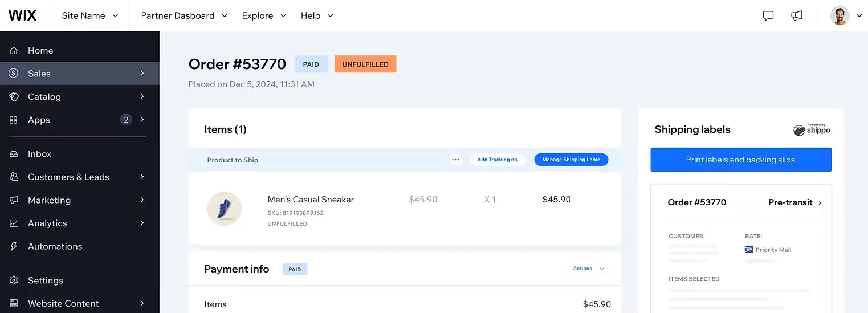Click the Inbox icon in sidebar
This screenshot has height=313, width=868.
click(x=14, y=154)
